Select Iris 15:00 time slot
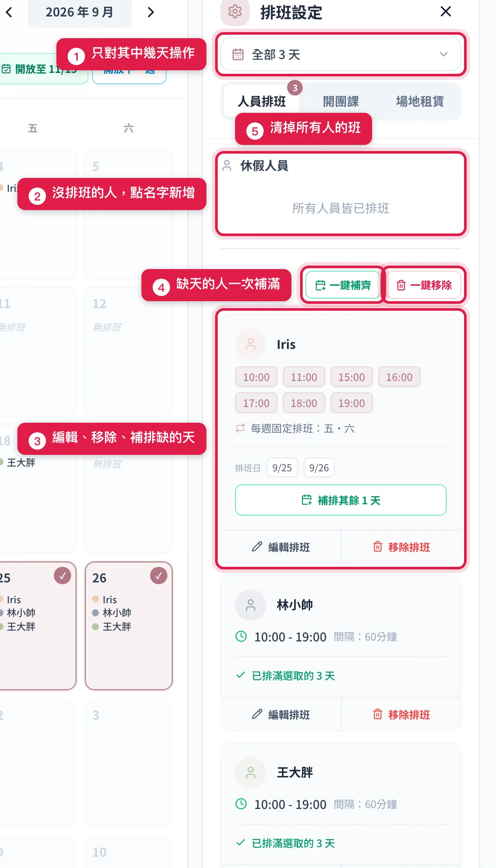Viewport: 497px width, 868px height. click(352, 377)
